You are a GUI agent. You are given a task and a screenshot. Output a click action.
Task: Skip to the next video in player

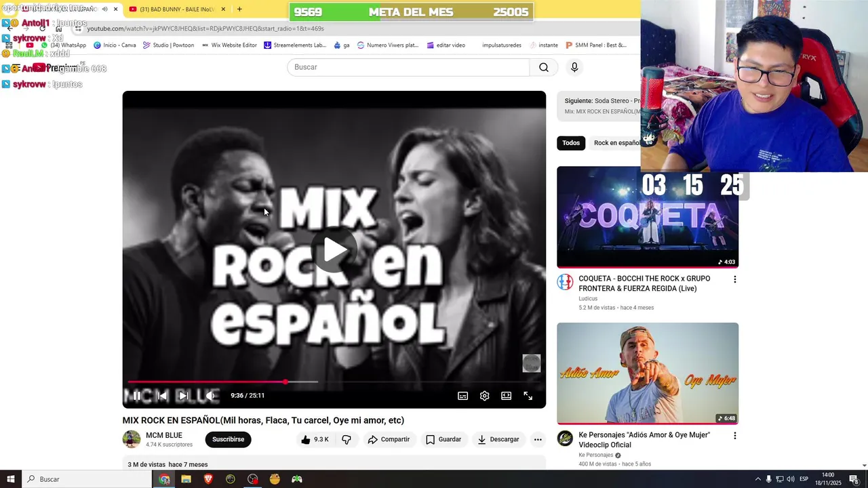coord(183,396)
